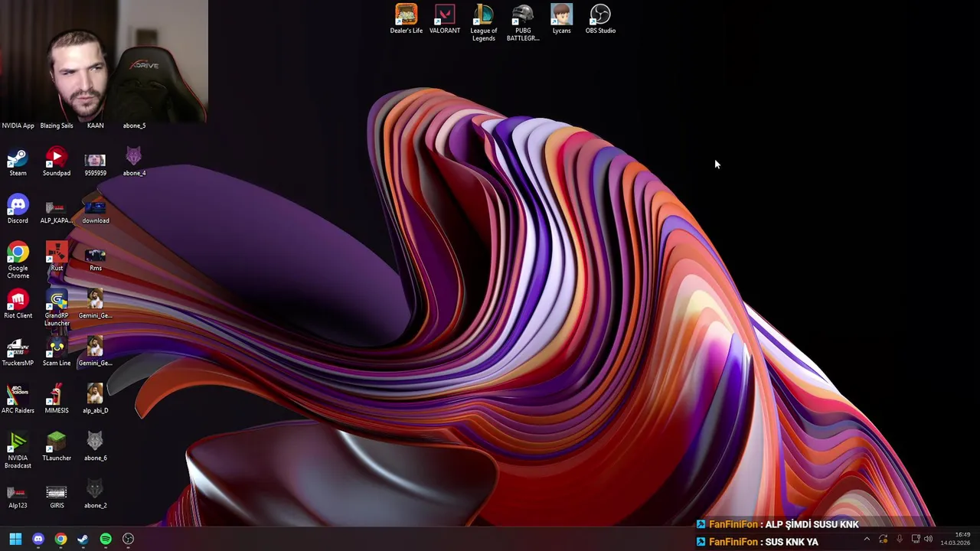Select the abone_5 desktop file
The height and width of the screenshot is (551, 980).
134,125
